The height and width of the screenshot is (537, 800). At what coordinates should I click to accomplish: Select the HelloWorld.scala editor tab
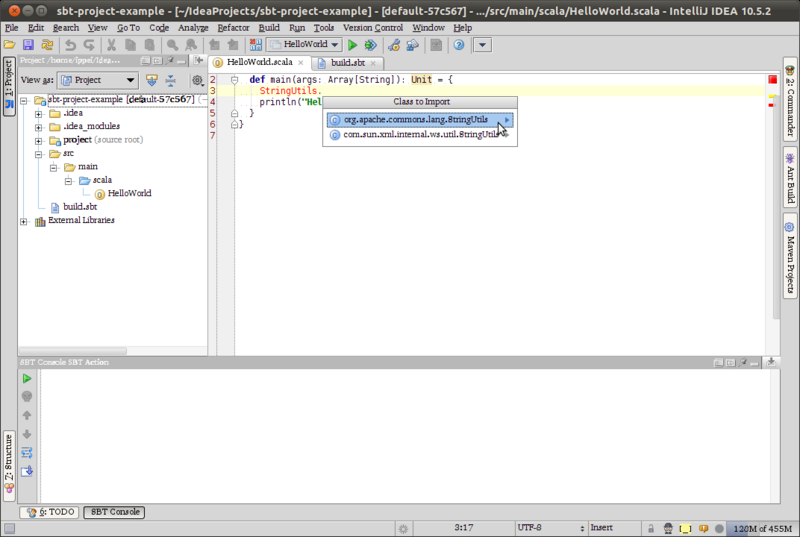(259, 62)
